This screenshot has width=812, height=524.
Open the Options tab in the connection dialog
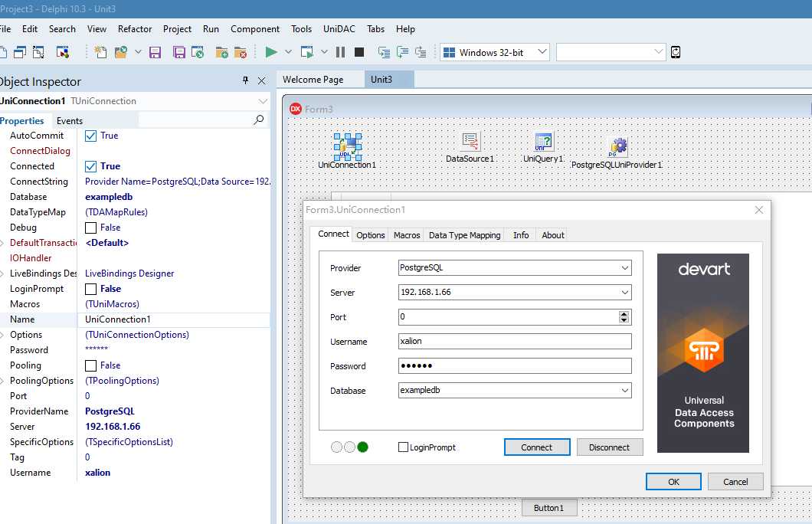370,235
